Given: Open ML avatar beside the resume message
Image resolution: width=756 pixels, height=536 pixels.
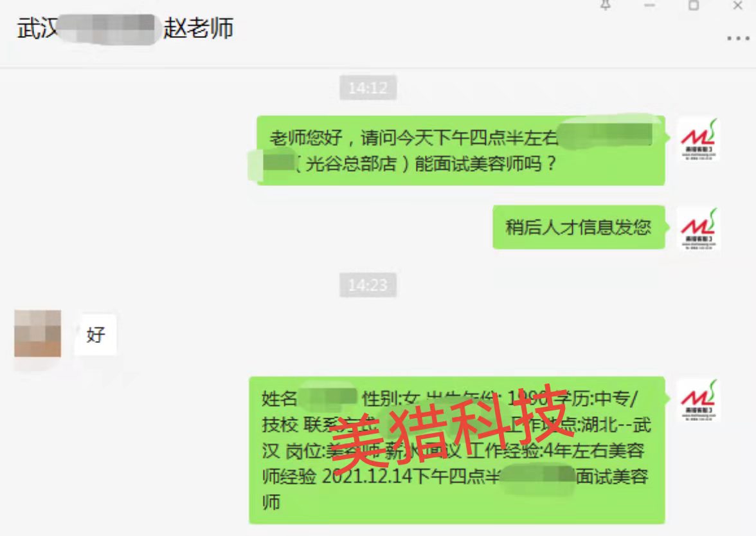Looking at the screenshot, I should click(699, 400).
